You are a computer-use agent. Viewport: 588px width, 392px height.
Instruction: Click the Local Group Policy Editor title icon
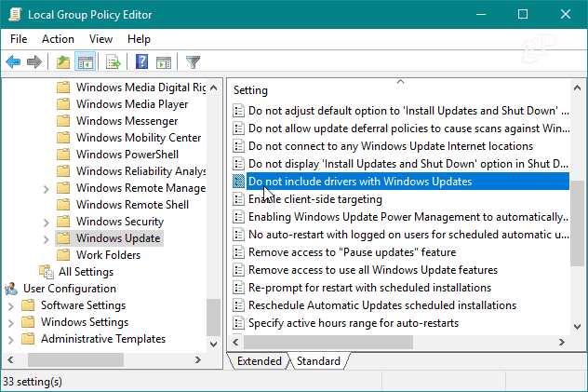tap(16, 15)
